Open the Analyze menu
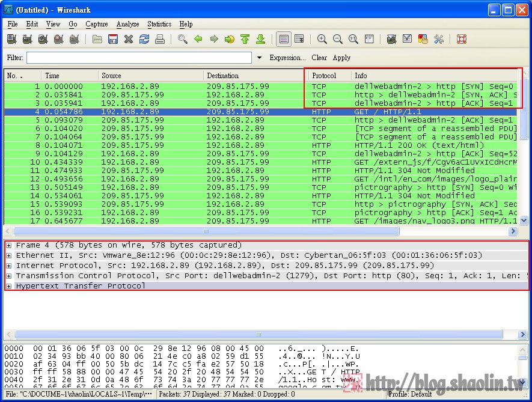The image size is (532, 402). click(x=127, y=24)
